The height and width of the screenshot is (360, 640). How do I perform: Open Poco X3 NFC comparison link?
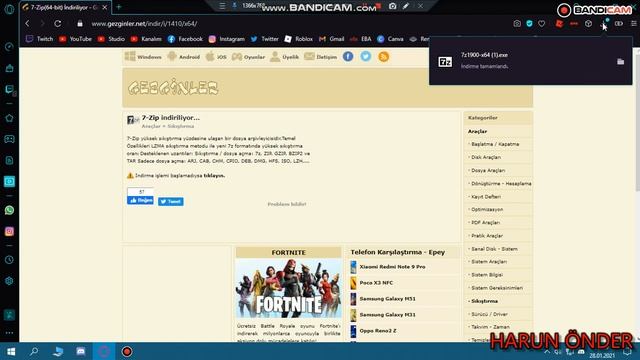pyautogui.click(x=376, y=283)
